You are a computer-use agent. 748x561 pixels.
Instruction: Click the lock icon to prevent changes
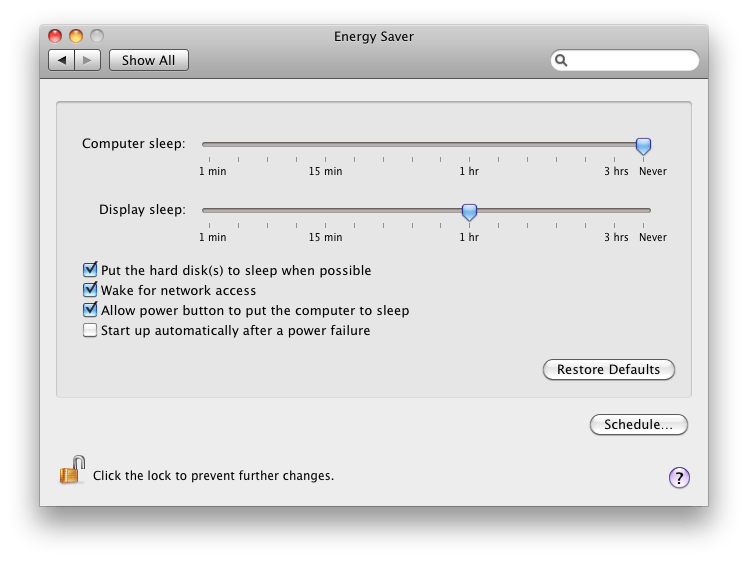pyautogui.click(x=72, y=470)
